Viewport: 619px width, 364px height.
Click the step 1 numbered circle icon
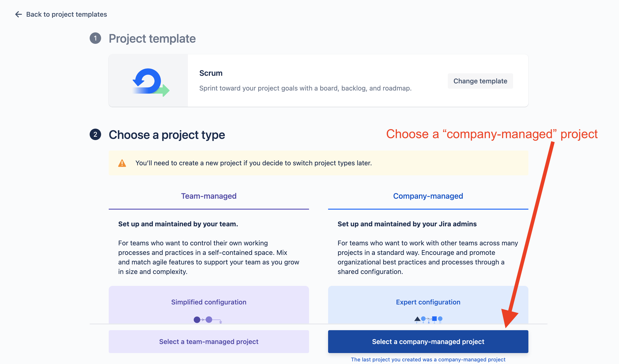pyautogui.click(x=95, y=39)
